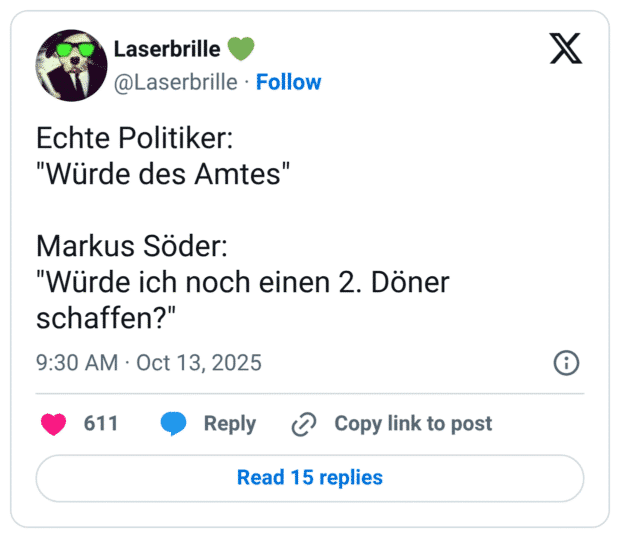Image resolution: width=620 pixels, height=538 pixels.
Task: Click the blue reply speech bubble icon
Action: coord(174,424)
